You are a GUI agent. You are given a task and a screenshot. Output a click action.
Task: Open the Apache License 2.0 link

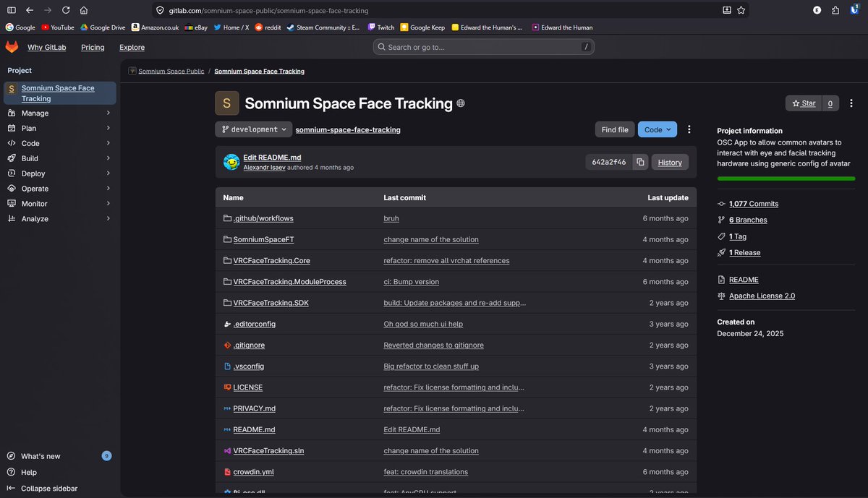[x=762, y=296]
